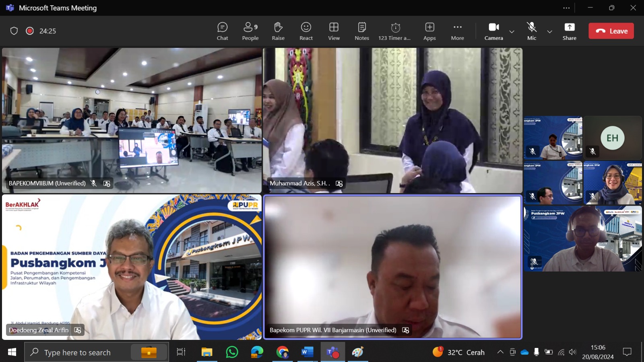Open Windows Start menu
644x362 pixels.
pyautogui.click(x=12, y=352)
